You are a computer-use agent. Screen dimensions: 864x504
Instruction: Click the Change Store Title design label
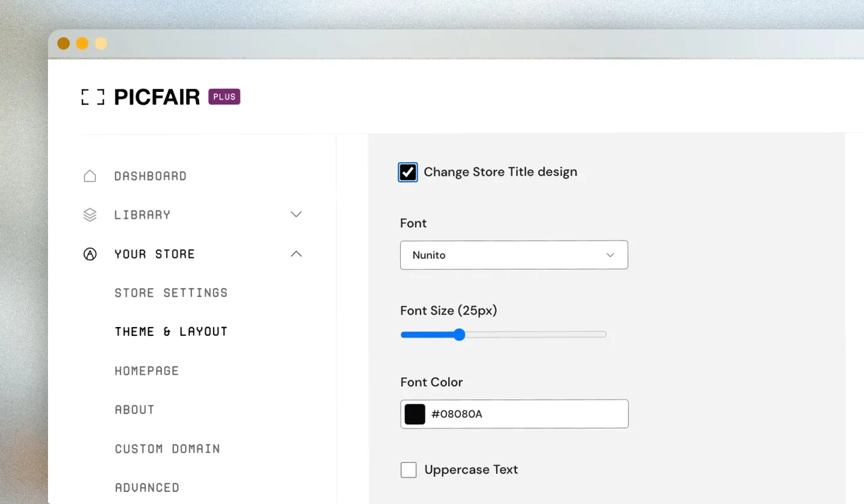click(x=500, y=172)
